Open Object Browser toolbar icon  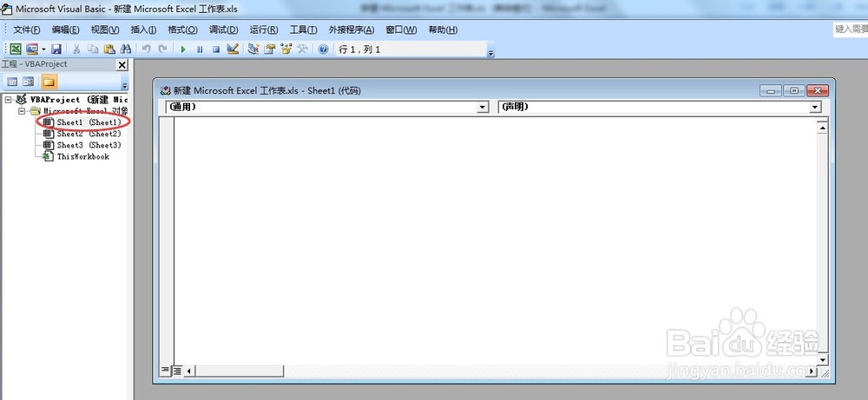point(286,49)
